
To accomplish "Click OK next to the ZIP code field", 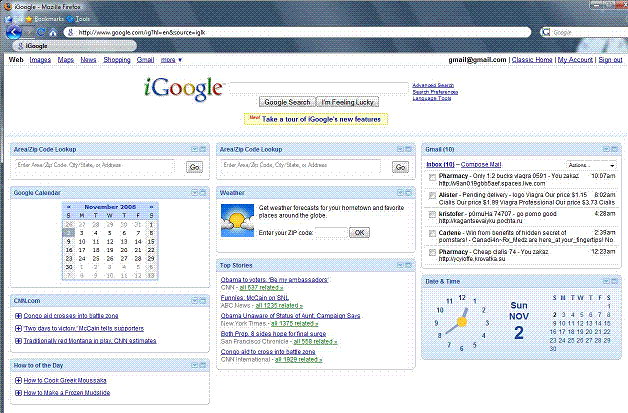I will (359, 232).
